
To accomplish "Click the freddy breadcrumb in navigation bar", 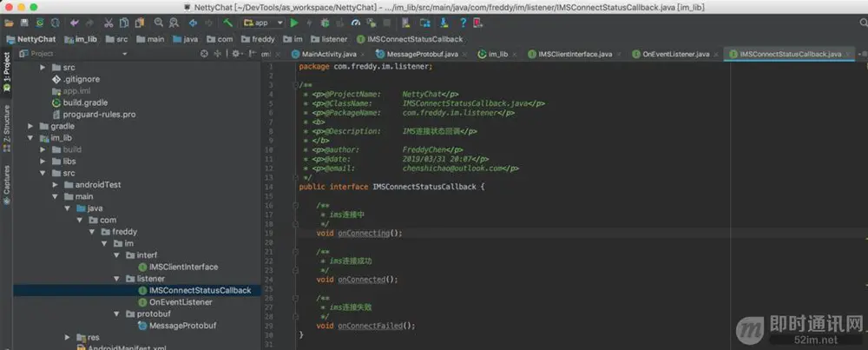I will tap(258, 39).
